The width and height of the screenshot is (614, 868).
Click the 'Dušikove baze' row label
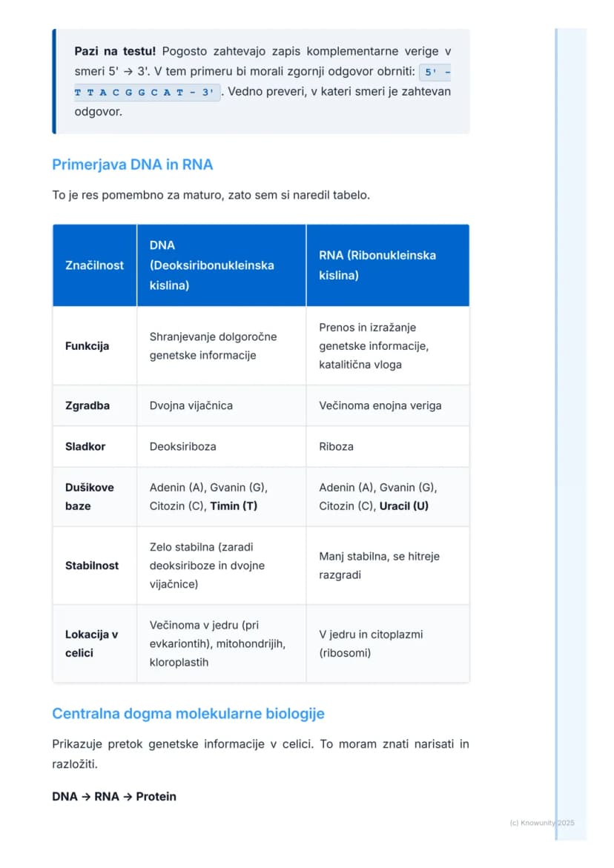[x=90, y=497]
